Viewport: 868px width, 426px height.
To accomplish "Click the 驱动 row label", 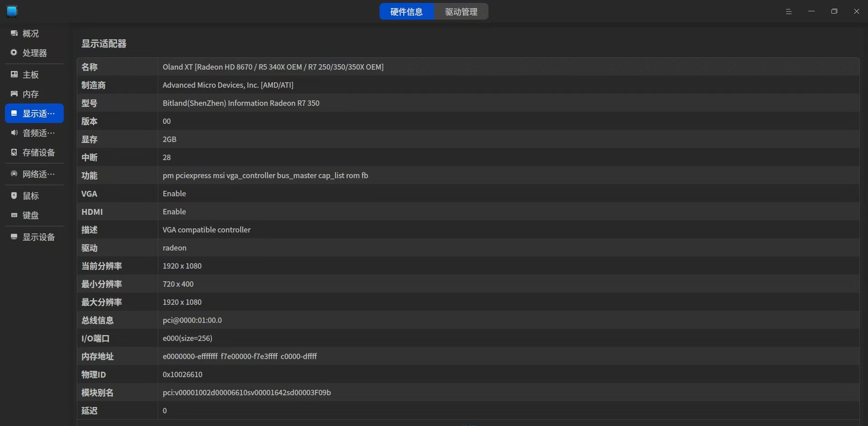I will pyautogui.click(x=90, y=248).
